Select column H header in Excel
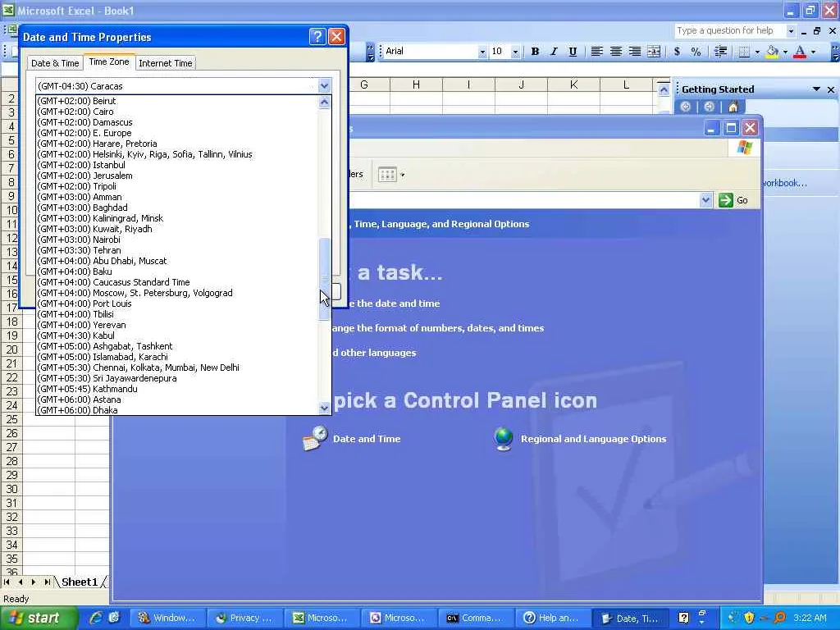The height and width of the screenshot is (630, 840). [416, 84]
